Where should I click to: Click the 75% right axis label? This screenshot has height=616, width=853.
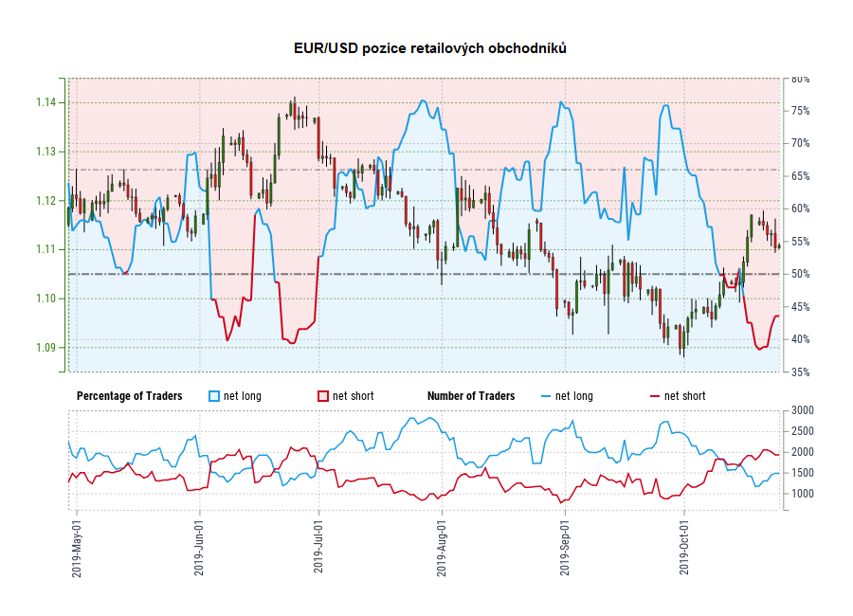click(x=800, y=111)
